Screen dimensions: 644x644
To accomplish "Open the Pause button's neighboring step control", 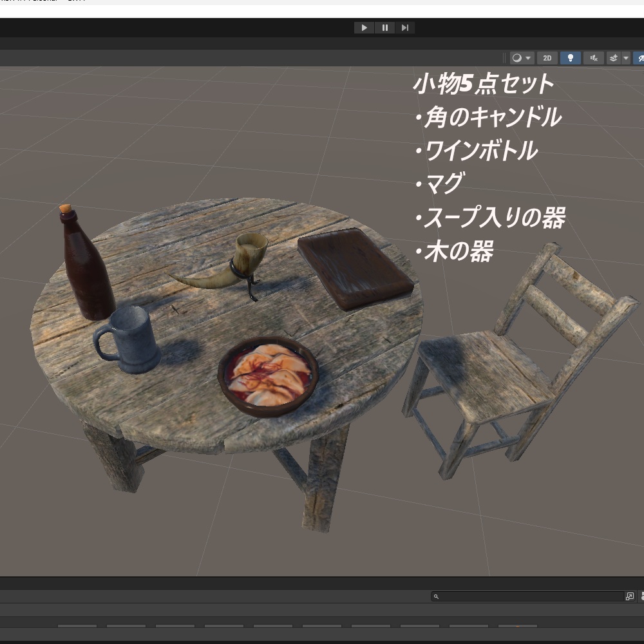I will coord(405,27).
